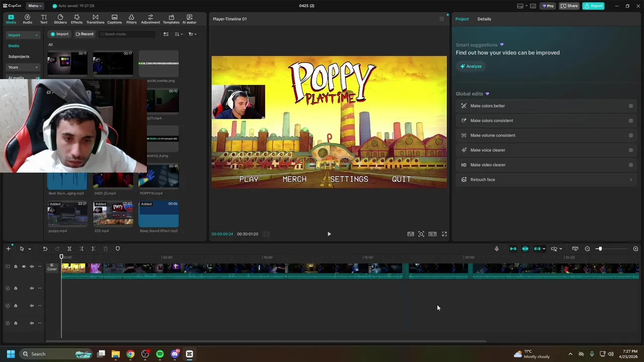Open the Captions panel

tap(114, 19)
